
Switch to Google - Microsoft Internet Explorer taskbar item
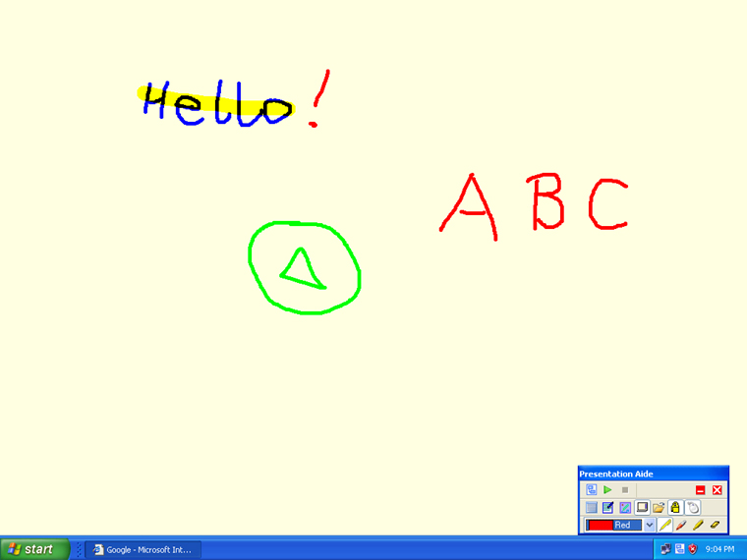pyautogui.click(x=142, y=549)
